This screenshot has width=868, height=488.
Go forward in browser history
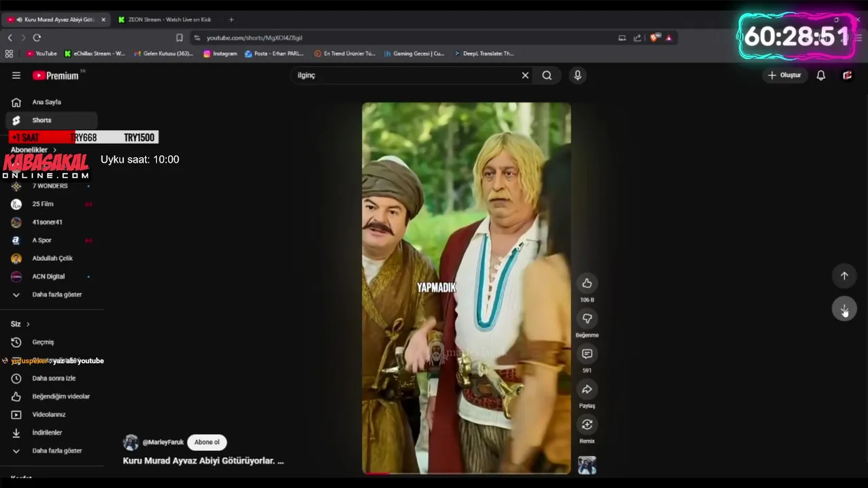[23, 38]
